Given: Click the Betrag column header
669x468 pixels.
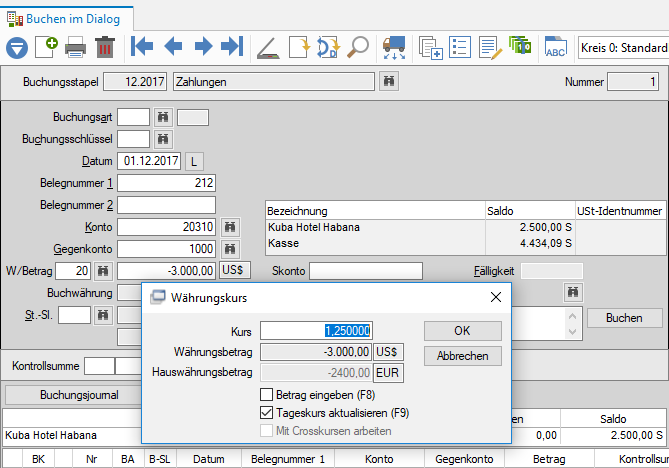Looking at the screenshot, I should click(x=549, y=459).
